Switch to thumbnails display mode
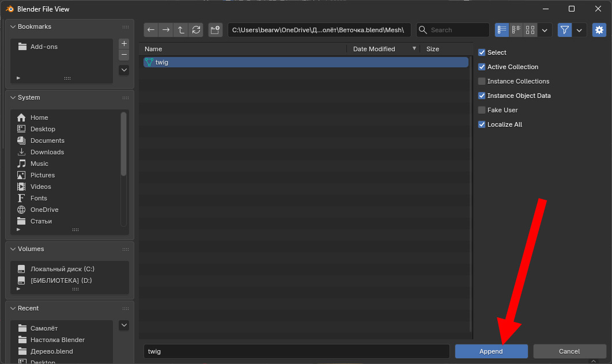Screen dimensions: 612x364 tap(530, 30)
